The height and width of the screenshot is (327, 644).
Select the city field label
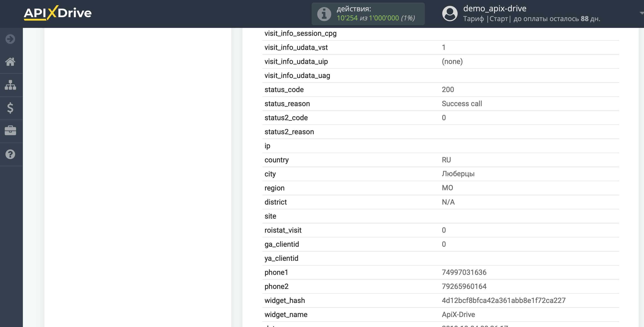pyautogui.click(x=270, y=174)
